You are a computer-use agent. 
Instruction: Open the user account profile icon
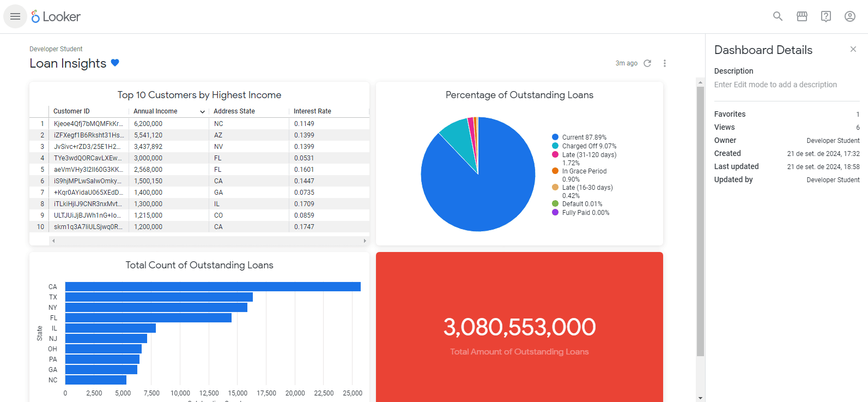tap(849, 16)
